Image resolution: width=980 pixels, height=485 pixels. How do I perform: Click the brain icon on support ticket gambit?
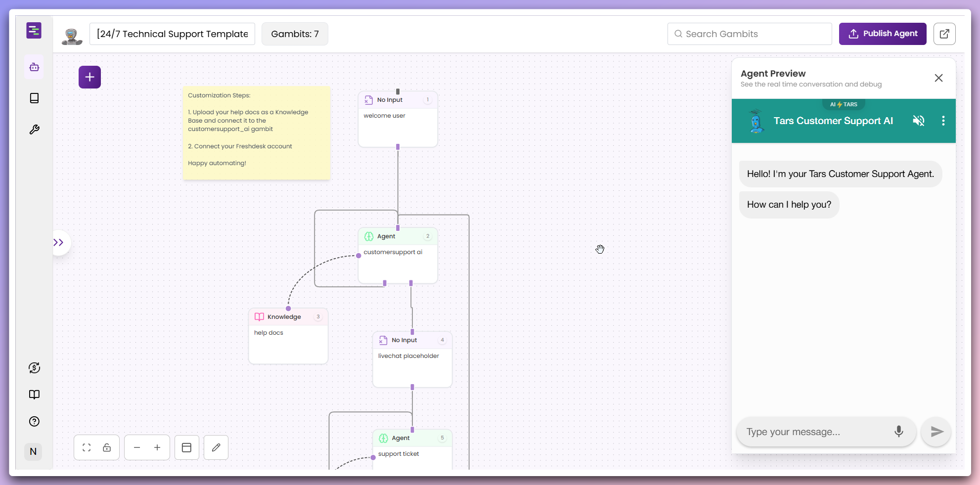383,438
